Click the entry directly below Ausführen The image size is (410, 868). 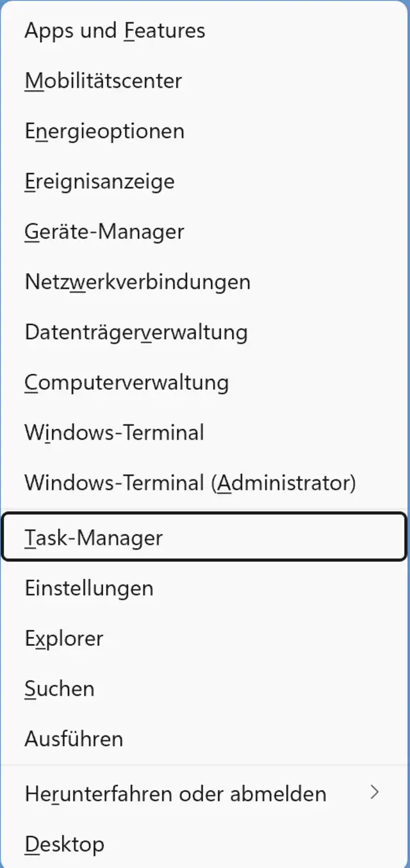175,794
